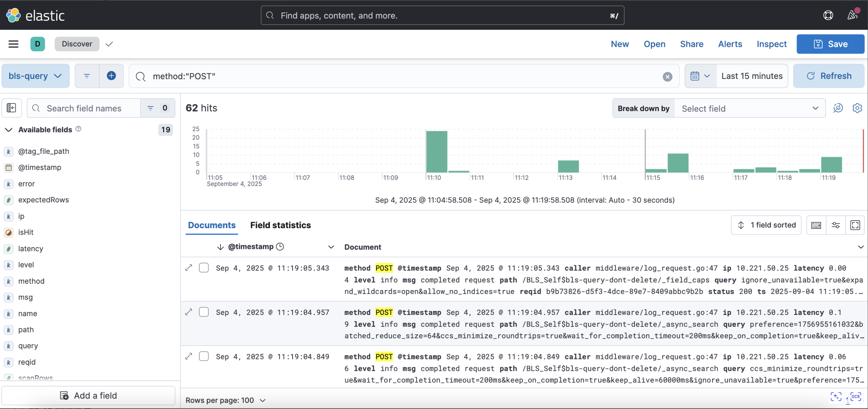Image resolution: width=868 pixels, height=409 pixels.
Task: Select the 11:19:05.343 row checkbox
Action: (x=204, y=268)
